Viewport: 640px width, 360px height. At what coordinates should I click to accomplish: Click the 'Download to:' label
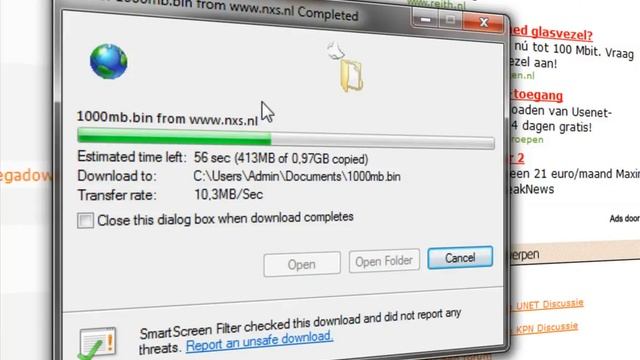tap(117, 176)
